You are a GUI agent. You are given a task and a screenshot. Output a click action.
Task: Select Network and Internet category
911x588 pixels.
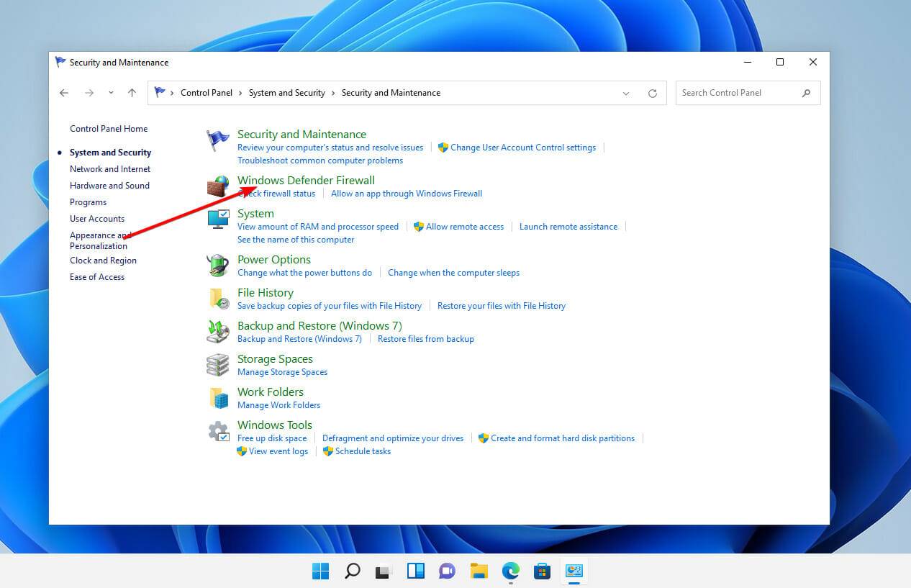click(110, 169)
